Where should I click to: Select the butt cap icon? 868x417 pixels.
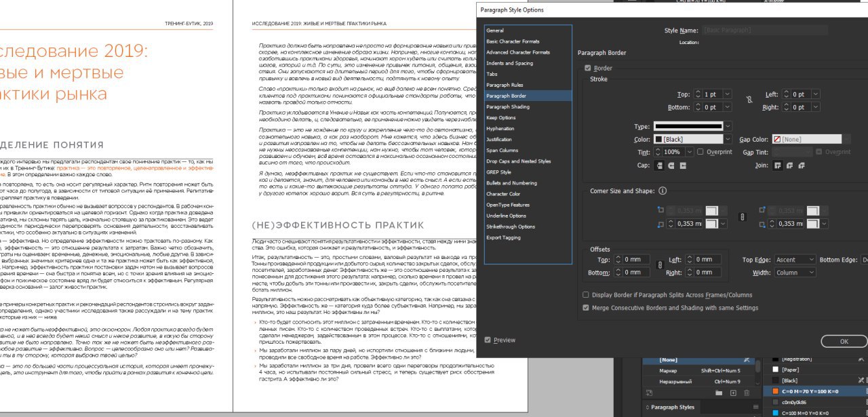click(x=658, y=165)
